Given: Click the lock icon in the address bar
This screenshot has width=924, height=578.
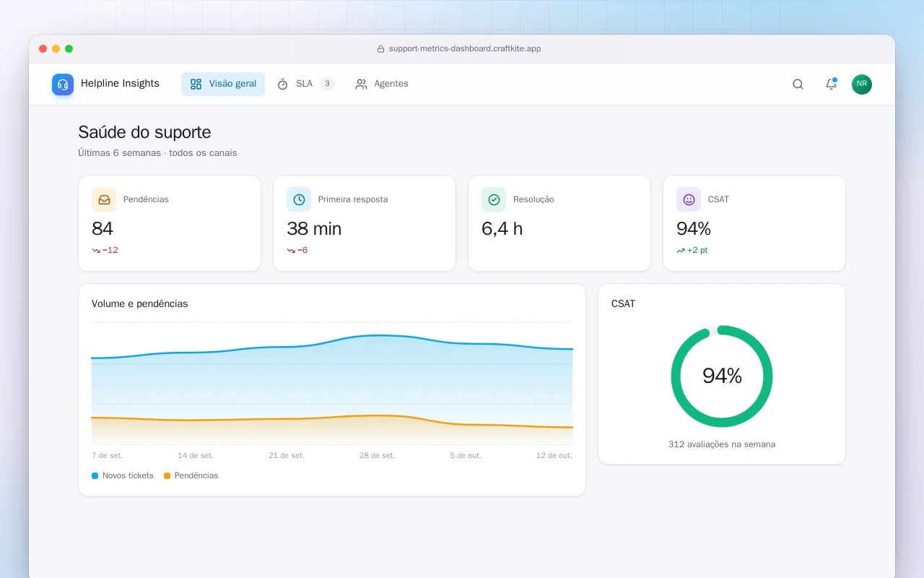Looking at the screenshot, I should point(380,49).
